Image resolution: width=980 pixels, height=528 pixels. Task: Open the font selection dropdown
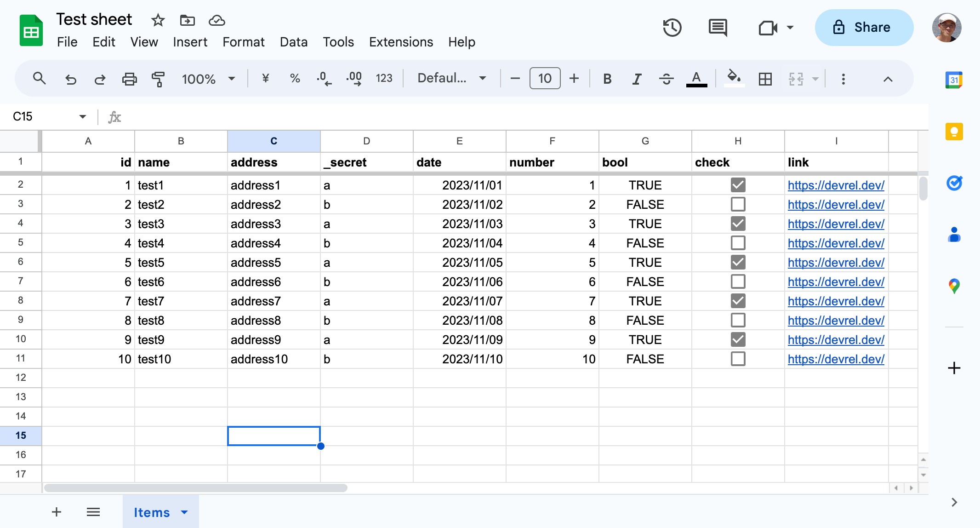pyautogui.click(x=450, y=78)
